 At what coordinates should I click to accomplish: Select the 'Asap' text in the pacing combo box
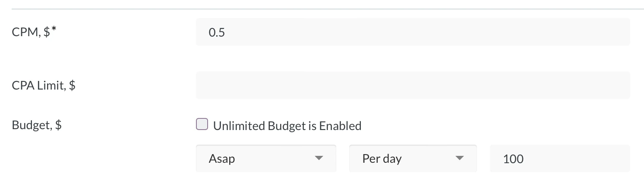pos(222,159)
